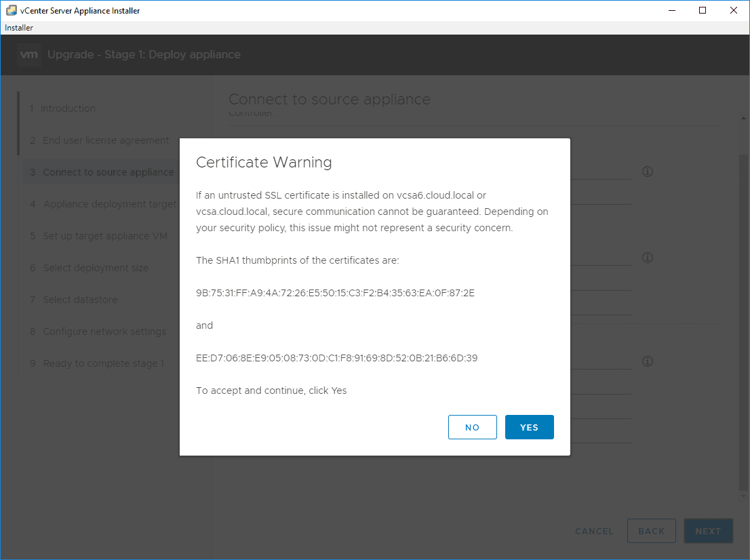Click the BACK button
Image resolution: width=750 pixels, height=560 pixels.
tap(651, 531)
